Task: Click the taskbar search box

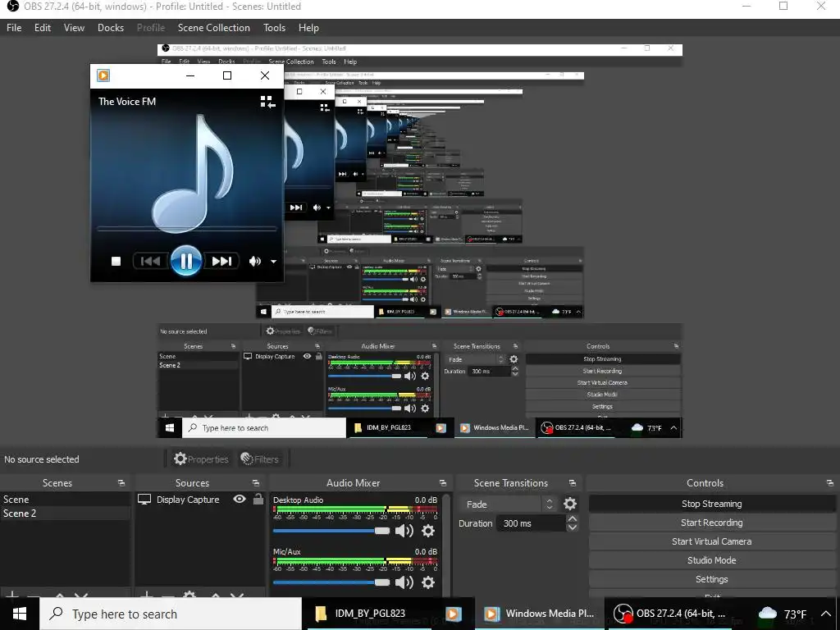Action: pyautogui.click(x=171, y=614)
